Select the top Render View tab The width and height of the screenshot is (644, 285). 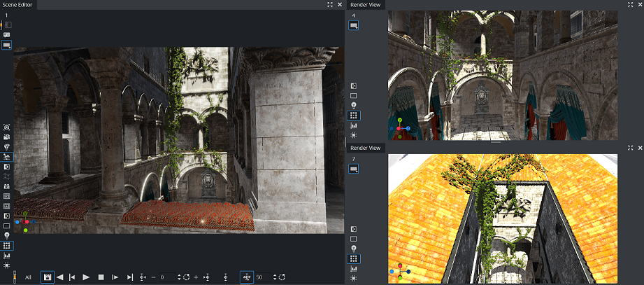[x=365, y=4]
